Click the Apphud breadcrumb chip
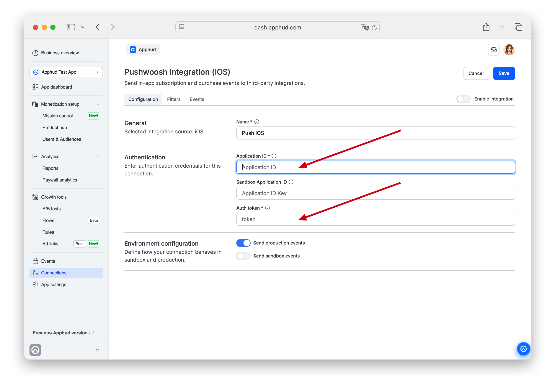Image resolution: width=555 pixels, height=392 pixels. 143,50
